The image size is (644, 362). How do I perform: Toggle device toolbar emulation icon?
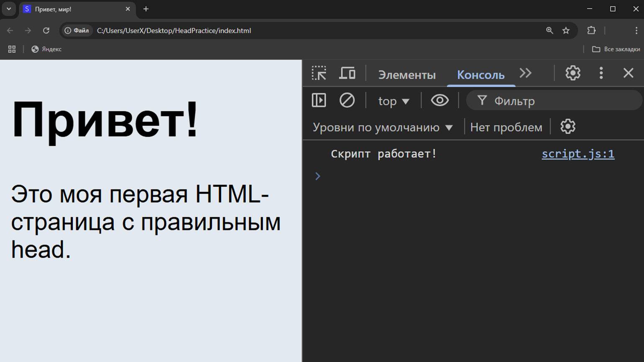point(347,73)
